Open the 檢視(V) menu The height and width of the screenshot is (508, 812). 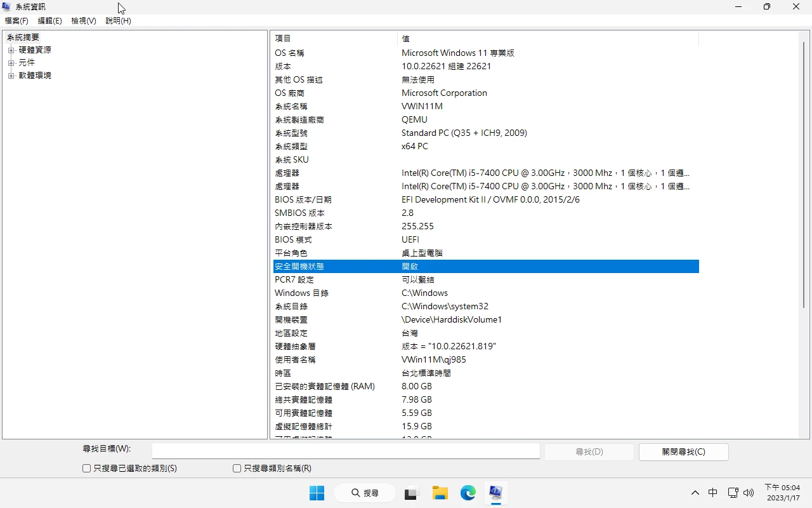pyautogui.click(x=83, y=21)
